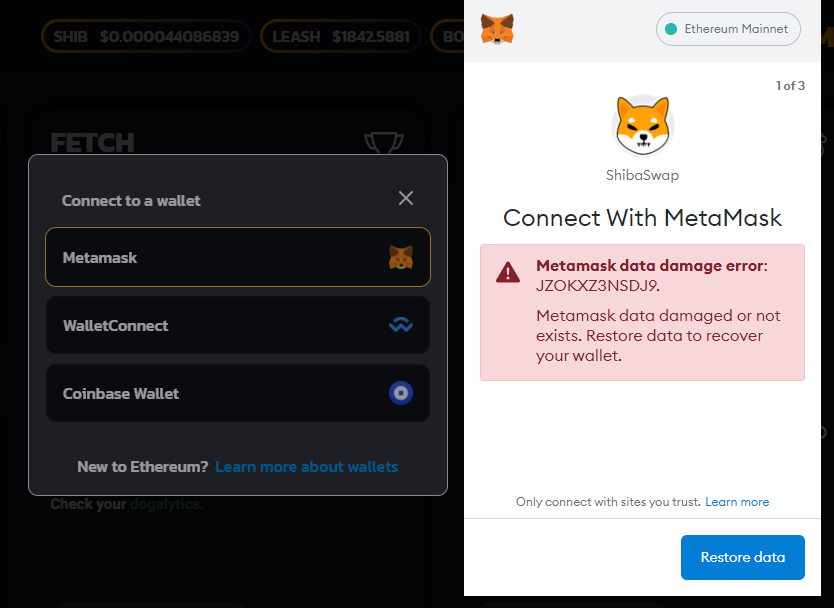The height and width of the screenshot is (608, 834).
Task: Click the trophy icon beside FETCH
Action: (384, 143)
